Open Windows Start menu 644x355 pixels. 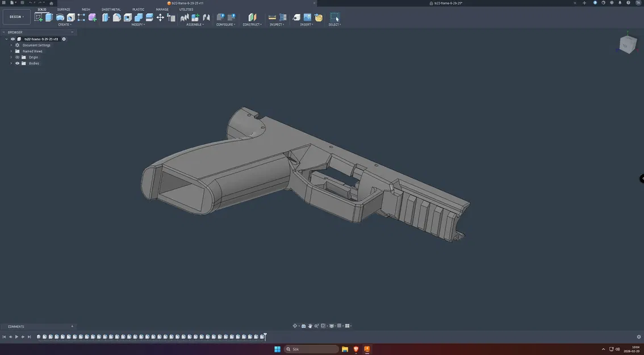coord(277,349)
